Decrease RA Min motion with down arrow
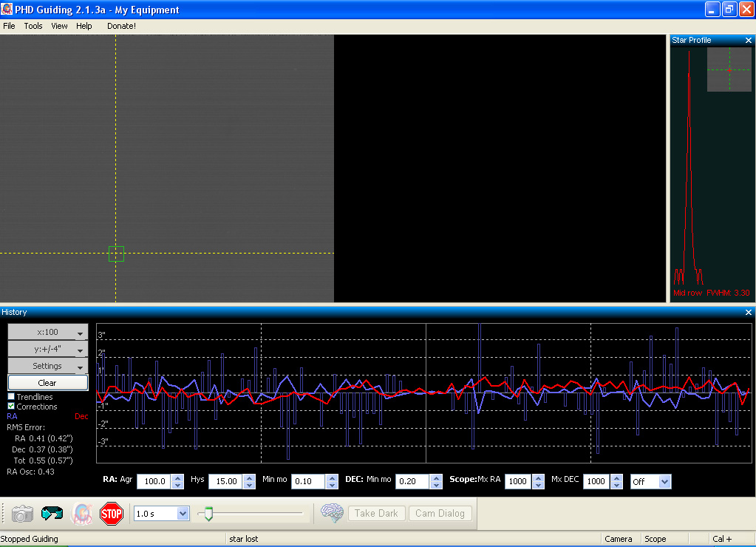 click(x=332, y=485)
